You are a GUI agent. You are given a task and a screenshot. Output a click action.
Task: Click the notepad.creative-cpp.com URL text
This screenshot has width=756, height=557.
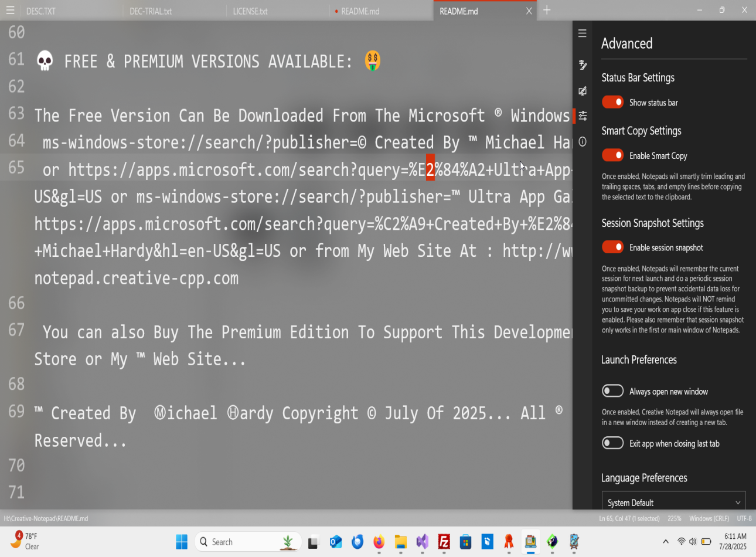[136, 278]
